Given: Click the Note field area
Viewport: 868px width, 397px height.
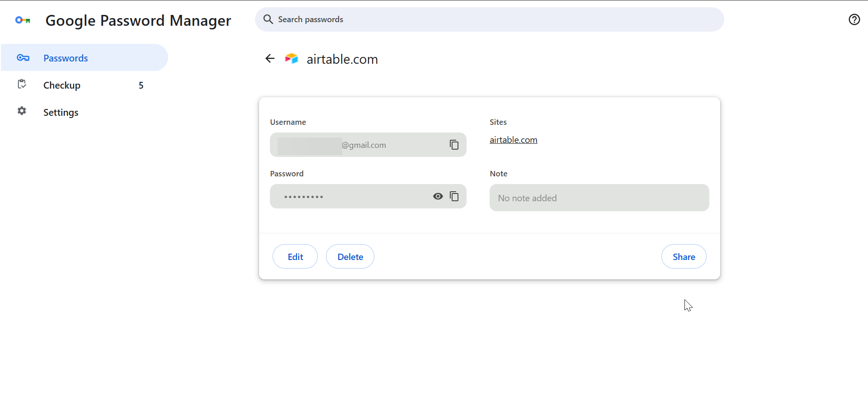Looking at the screenshot, I should click(599, 198).
